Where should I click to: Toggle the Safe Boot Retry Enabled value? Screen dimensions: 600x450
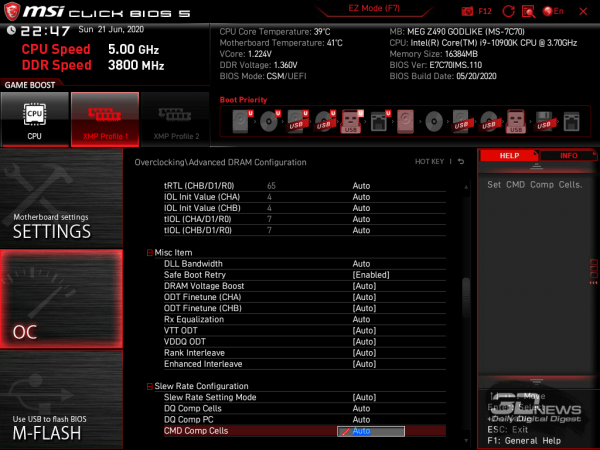371,275
